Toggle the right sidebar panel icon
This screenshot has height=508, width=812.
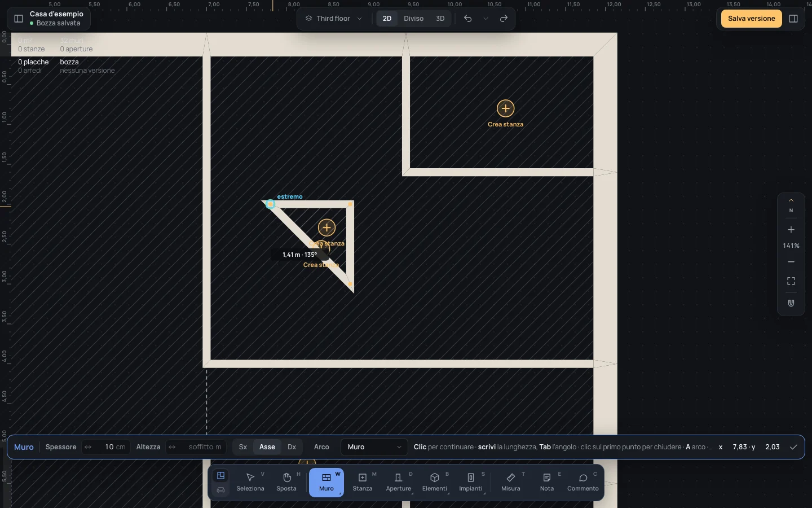[794, 19]
